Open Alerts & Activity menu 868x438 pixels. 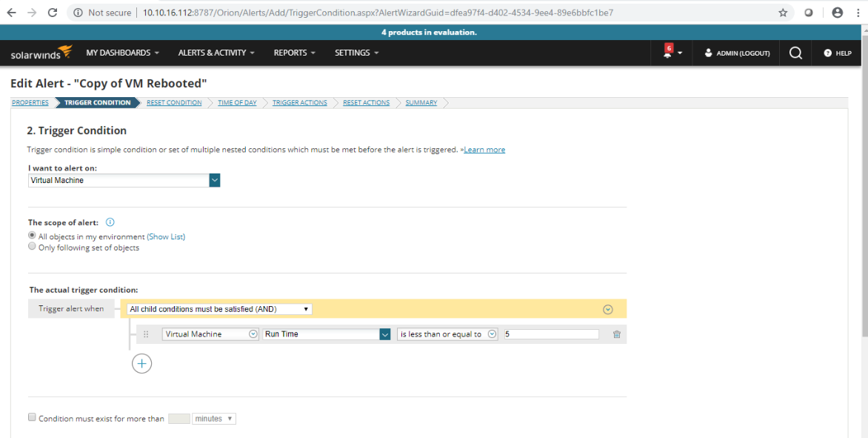click(216, 53)
